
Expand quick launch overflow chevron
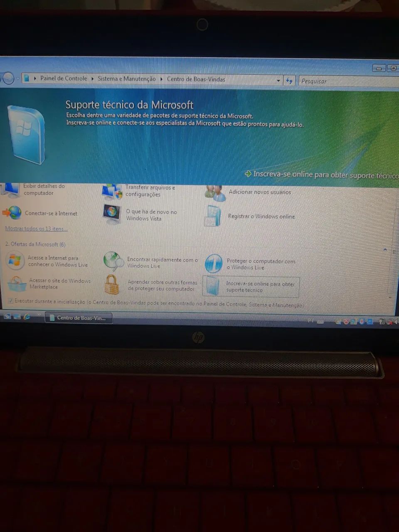[x=39, y=315]
